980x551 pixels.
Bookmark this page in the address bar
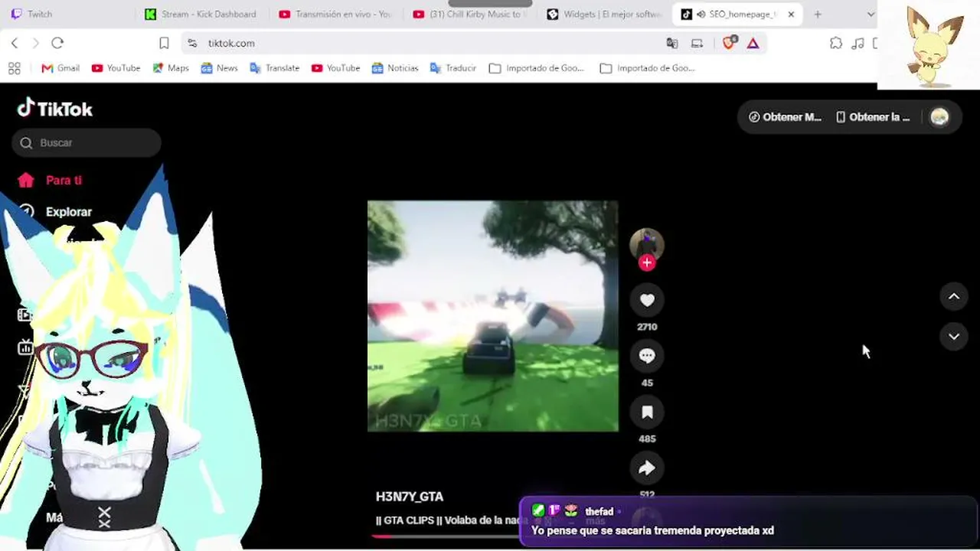(164, 44)
